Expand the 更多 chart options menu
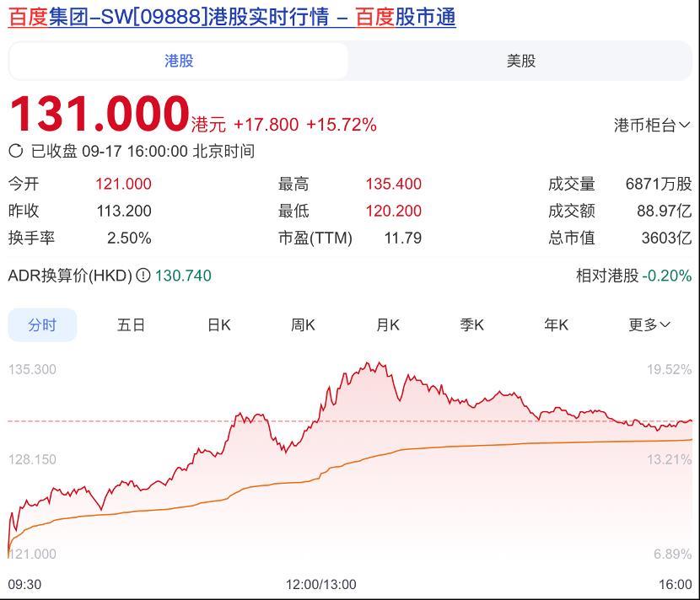Viewport: 700px width, 600px height. pyautogui.click(x=648, y=324)
